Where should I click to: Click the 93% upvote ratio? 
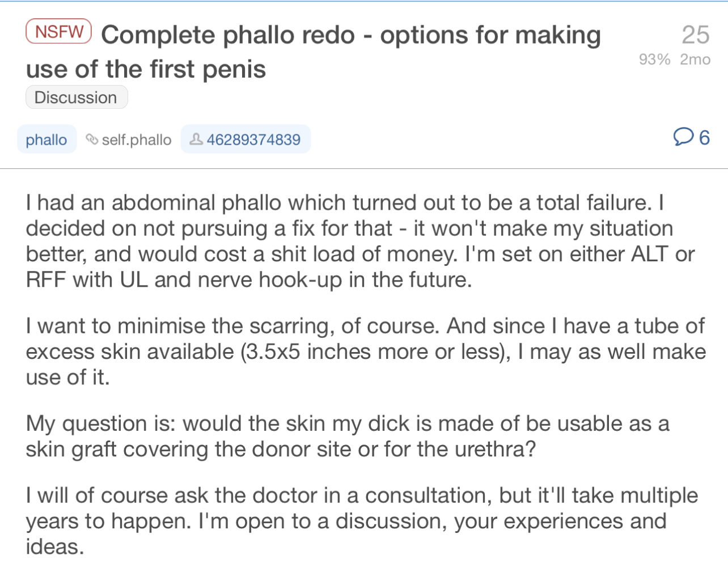coord(654,60)
